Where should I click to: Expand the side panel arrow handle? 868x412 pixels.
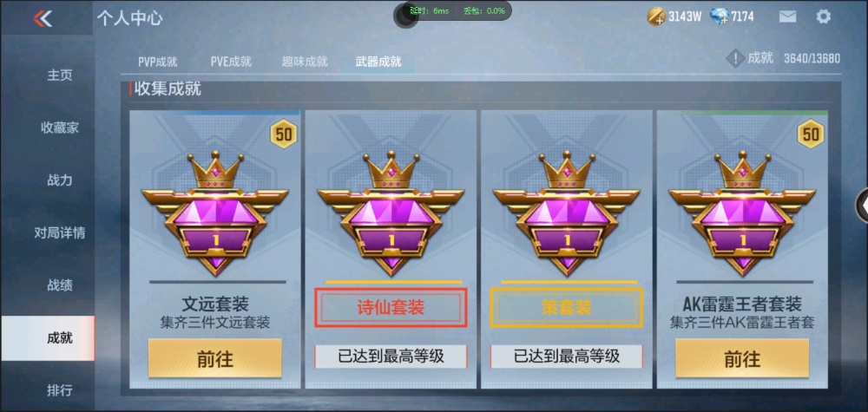[863, 206]
